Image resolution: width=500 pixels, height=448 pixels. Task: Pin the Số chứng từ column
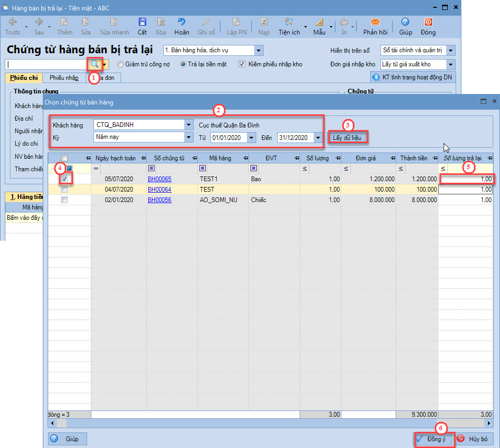coord(194,158)
